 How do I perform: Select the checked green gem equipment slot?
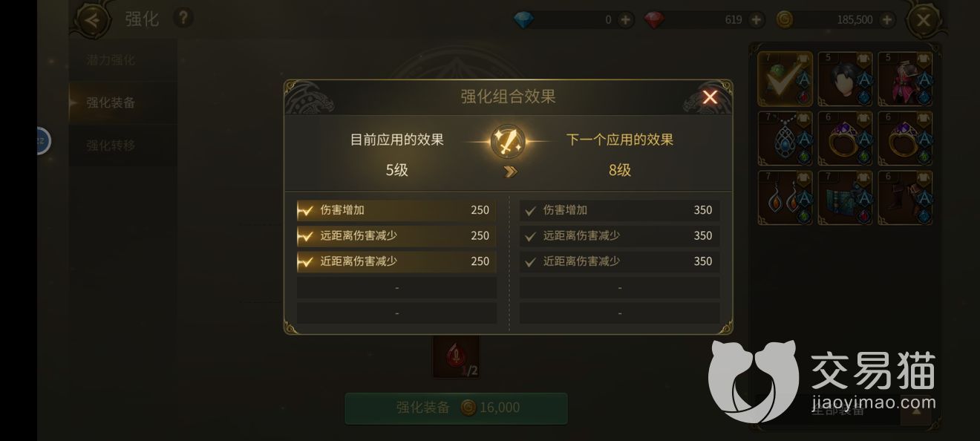785,79
